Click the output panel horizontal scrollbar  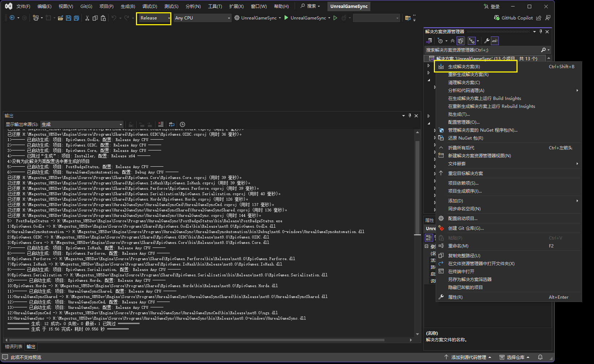197,340
